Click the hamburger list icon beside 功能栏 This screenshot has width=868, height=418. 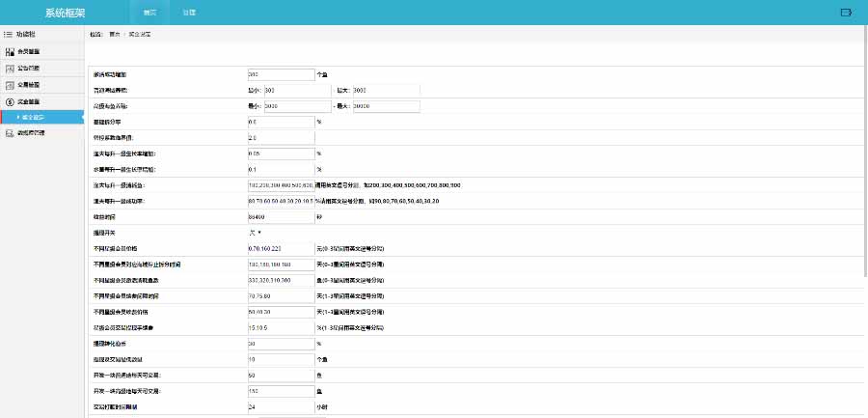[x=8, y=34]
